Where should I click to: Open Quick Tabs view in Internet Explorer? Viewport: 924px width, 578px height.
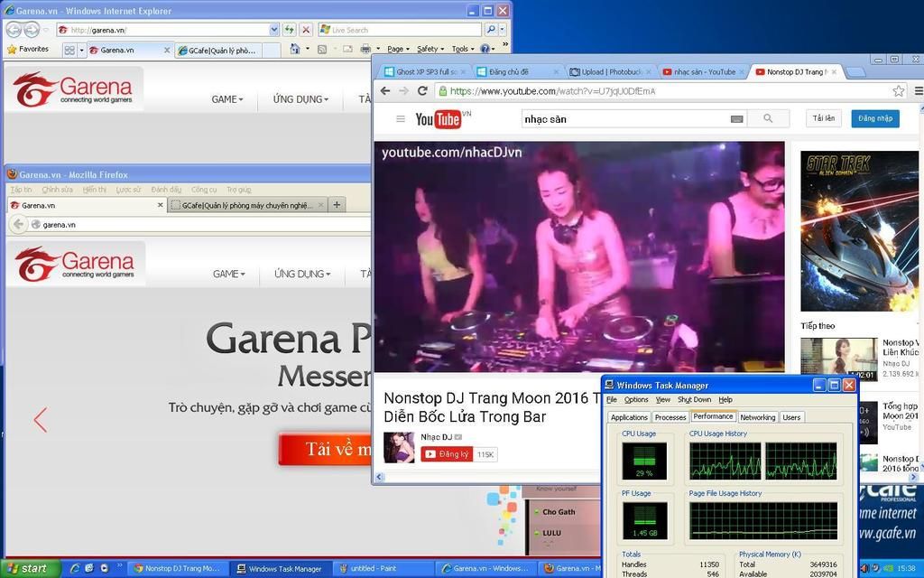click(69, 51)
